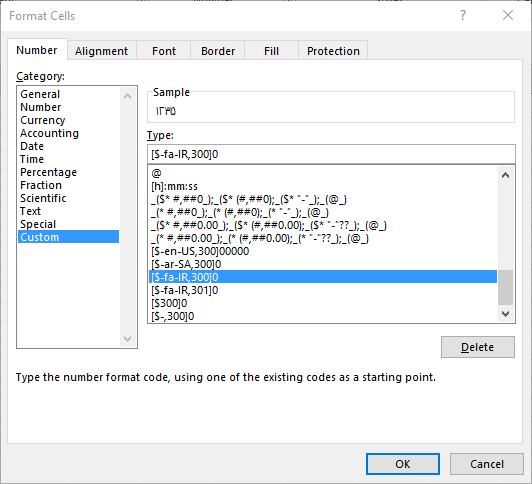Switch to the Fill tab

coord(271,51)
